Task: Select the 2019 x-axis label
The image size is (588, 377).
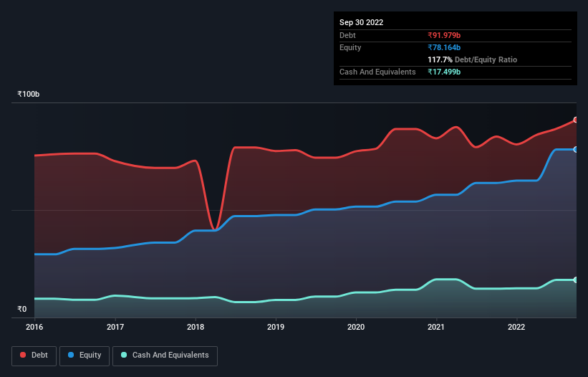Action: [276, 327]
